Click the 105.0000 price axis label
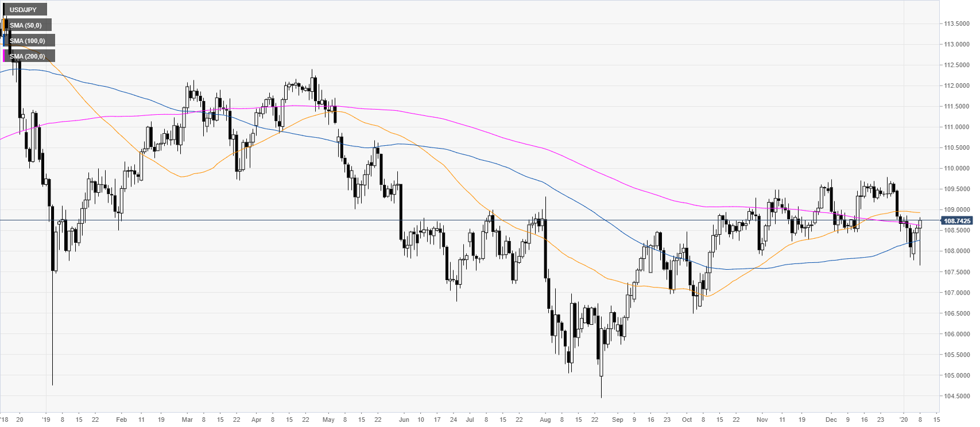Screen dimensions: 980x427 [956, 376]
